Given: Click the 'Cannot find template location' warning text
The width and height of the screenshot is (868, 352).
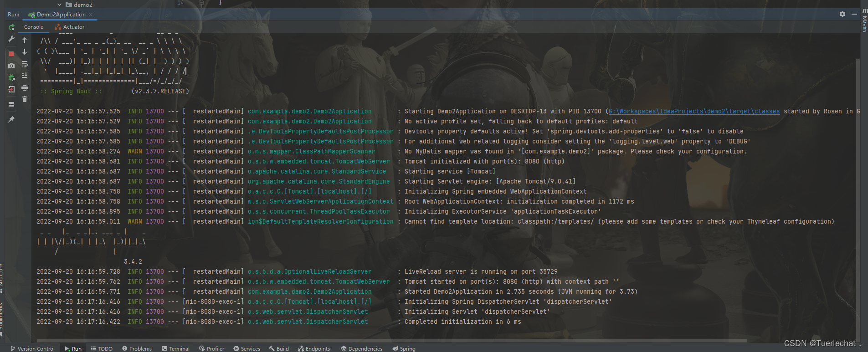Looking at the screenshot, I should [619, 221].
